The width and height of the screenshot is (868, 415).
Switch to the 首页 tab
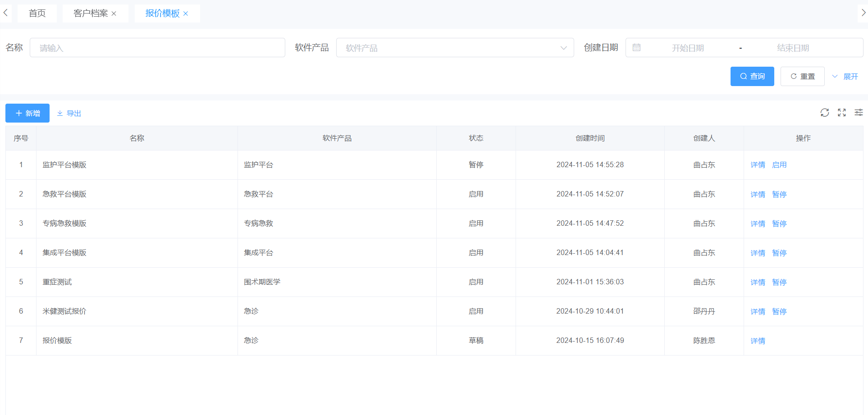37,14
